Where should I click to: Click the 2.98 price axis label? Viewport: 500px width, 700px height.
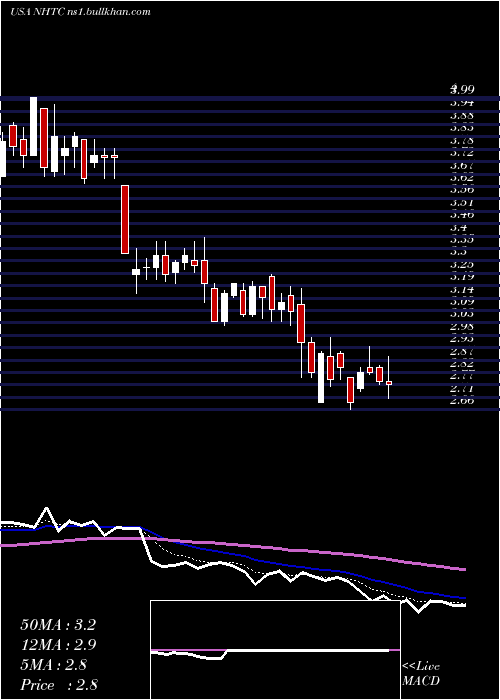[x=462, y=326]
